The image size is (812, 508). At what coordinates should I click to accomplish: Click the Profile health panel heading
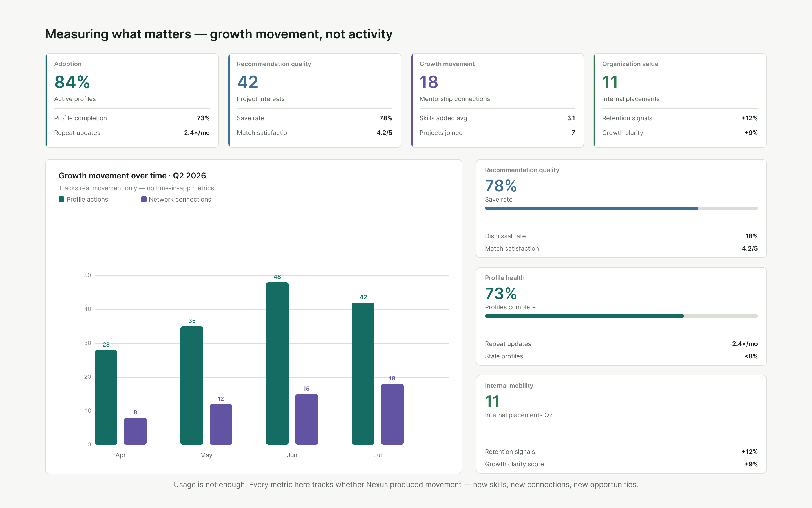[x=504, y=278]
